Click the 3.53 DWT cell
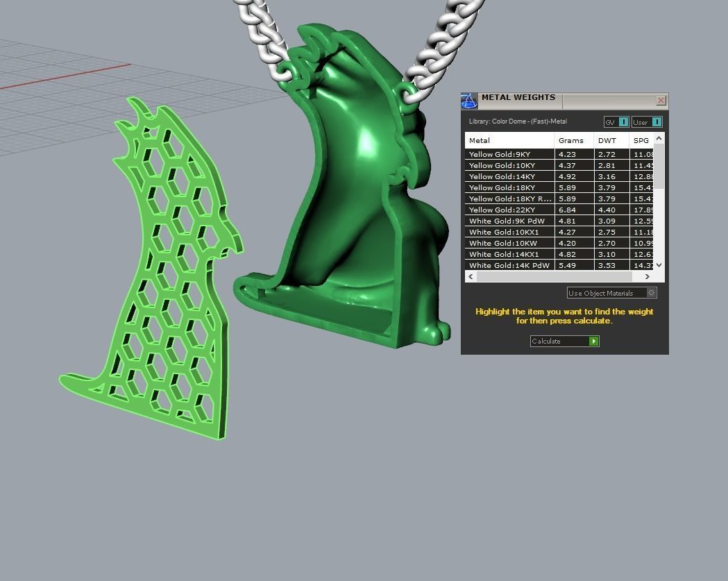Screen dimensions: 728x581 (x=611, y=265)
